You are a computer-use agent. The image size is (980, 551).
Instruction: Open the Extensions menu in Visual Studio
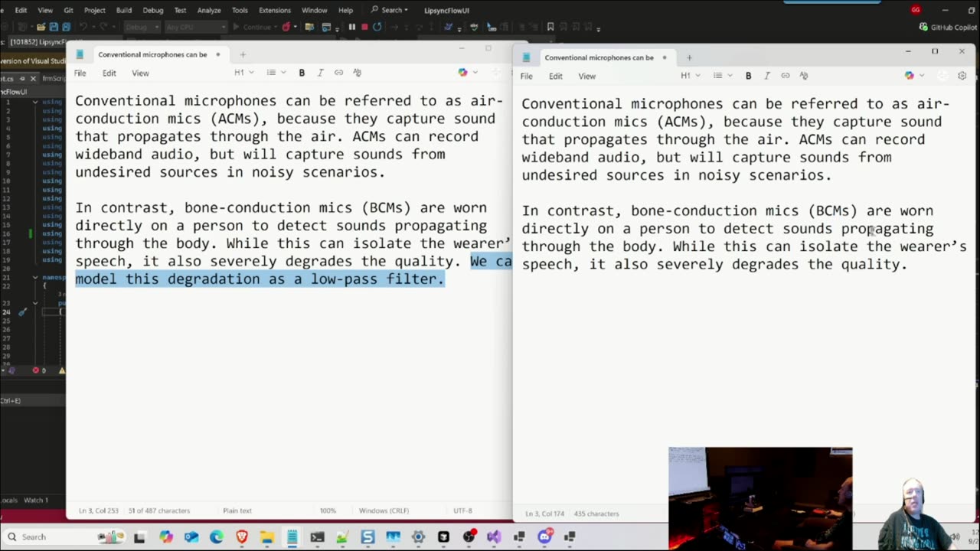click(x=275, y=10)
